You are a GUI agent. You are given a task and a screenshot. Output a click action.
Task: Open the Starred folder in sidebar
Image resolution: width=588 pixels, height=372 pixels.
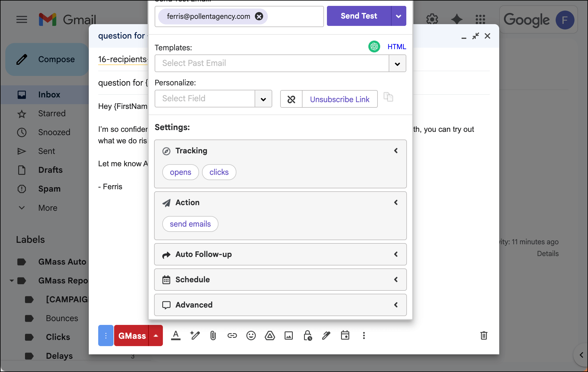click(x=52, y=113)
